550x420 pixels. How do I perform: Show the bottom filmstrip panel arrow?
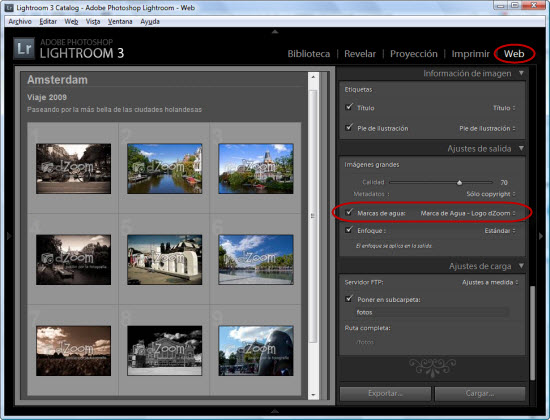tap(275, 411)
